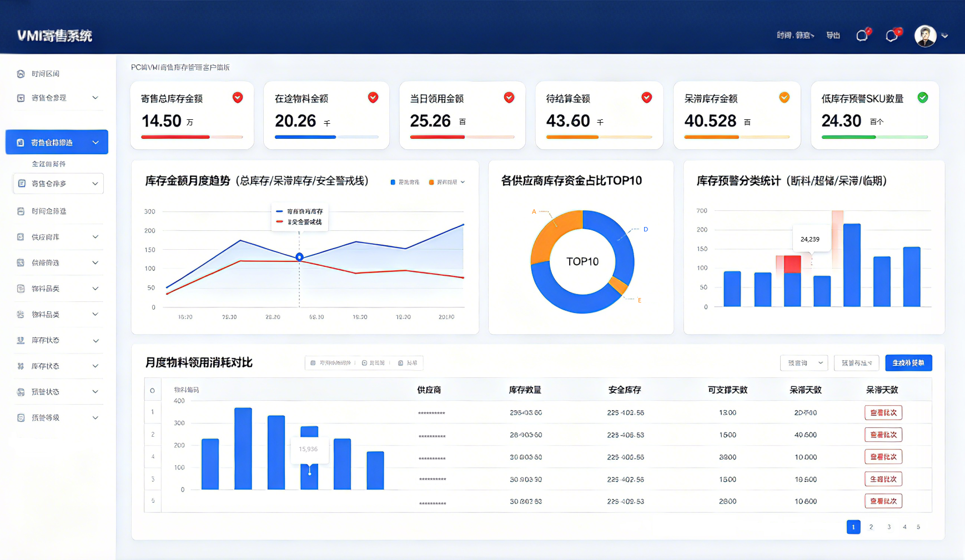Click the green progress bar under 24.30
Screen dimensions: 965x560
coord(848,137)
